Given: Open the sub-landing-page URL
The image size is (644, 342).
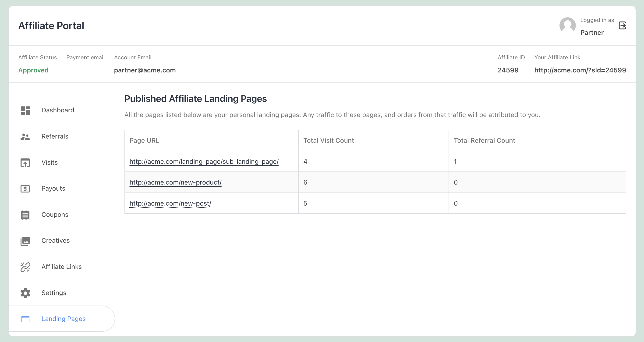Looking at the screenshot, I should tap(204, 162).
